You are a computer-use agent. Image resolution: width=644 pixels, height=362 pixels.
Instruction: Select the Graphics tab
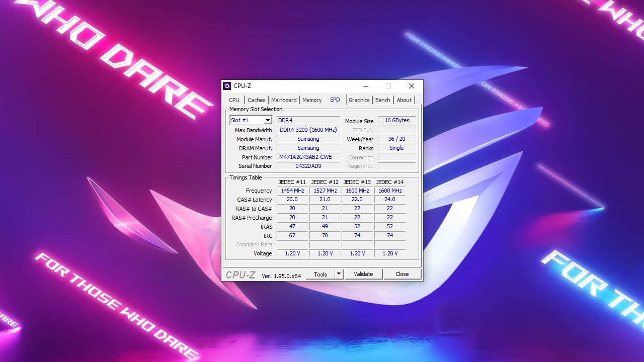[x=359, y=100]
